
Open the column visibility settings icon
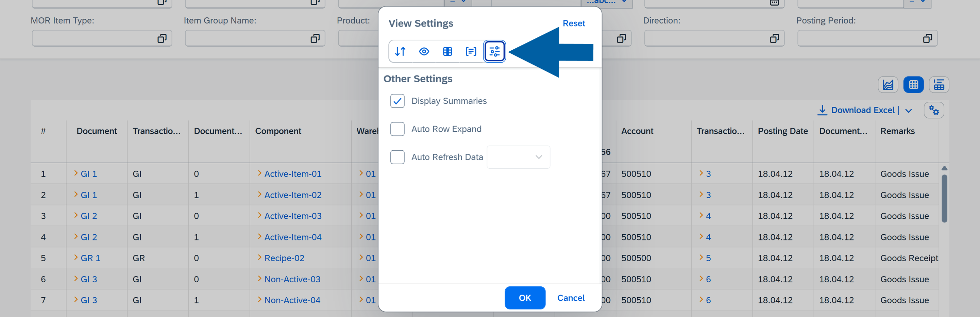424,51
